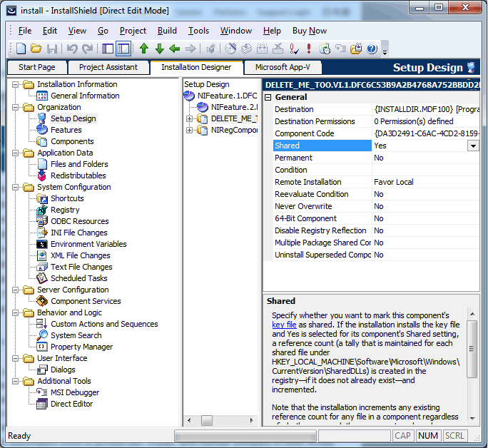Click the help pane vertical scrollbar
488x448 pixels.
(x=472, y=357)
